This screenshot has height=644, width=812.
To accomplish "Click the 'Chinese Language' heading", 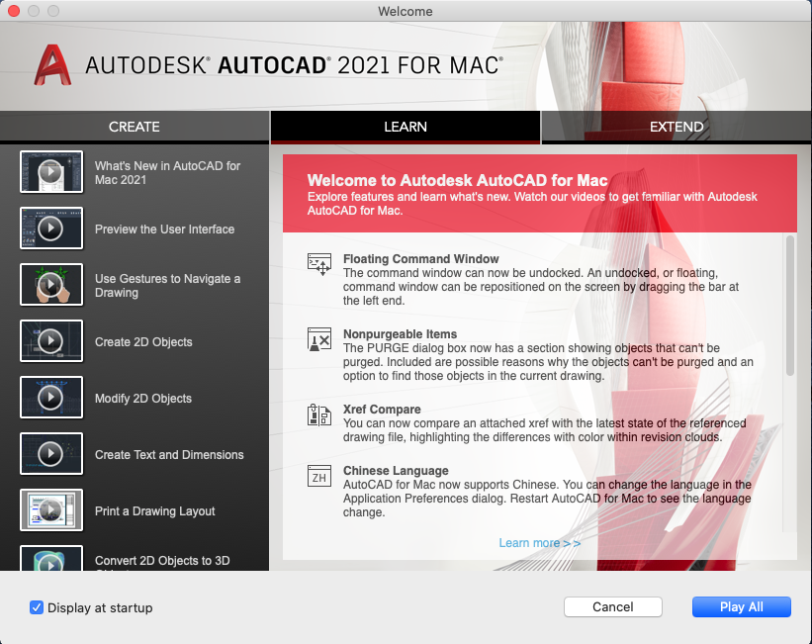I will (x=396, y=471).
